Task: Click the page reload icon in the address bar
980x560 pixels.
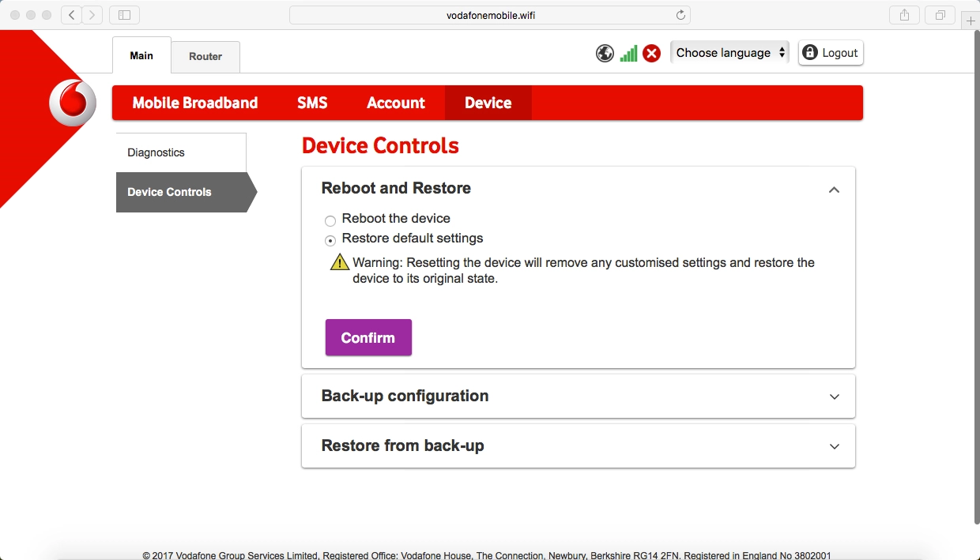Action: coord(680,14)
